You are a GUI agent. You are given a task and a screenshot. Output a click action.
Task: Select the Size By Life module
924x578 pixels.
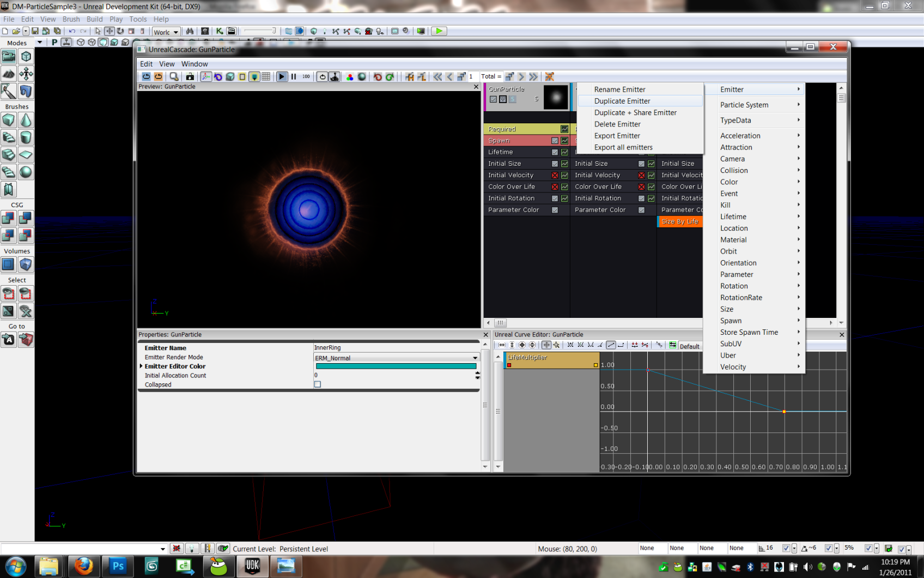(680, 221)
